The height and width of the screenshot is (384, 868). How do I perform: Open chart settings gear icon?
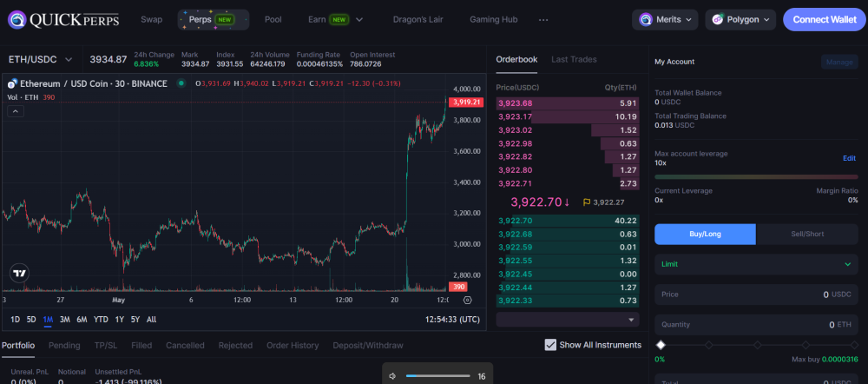[469, 300]
